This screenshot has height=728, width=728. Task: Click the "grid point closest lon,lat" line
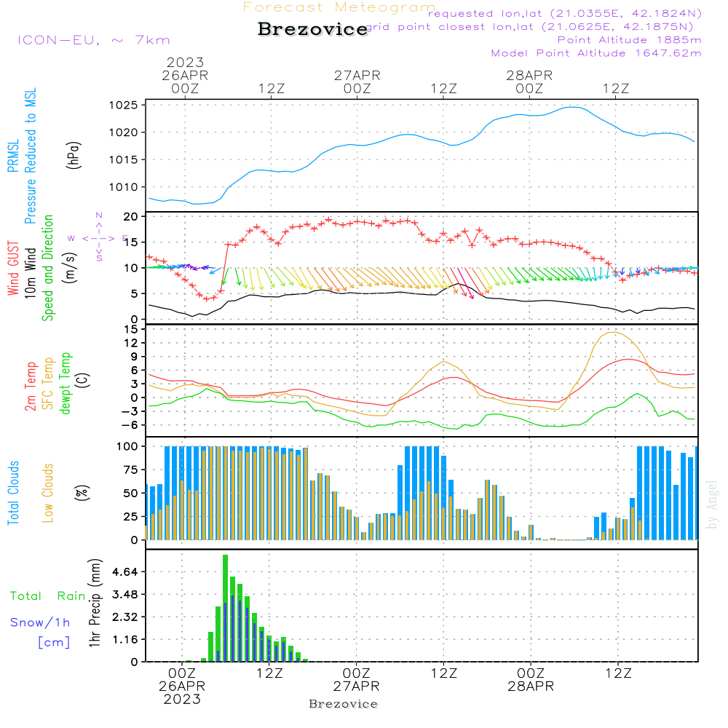530,27
